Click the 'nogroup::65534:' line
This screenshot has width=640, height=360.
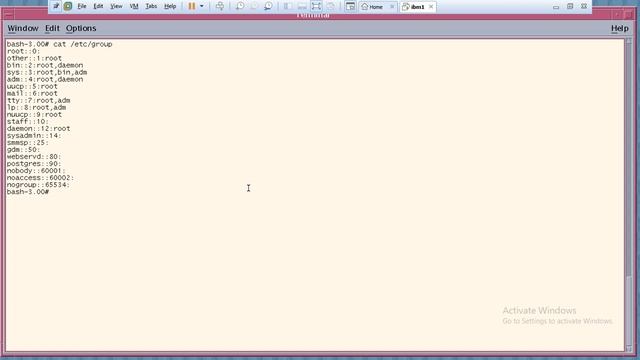click(38, 184)
